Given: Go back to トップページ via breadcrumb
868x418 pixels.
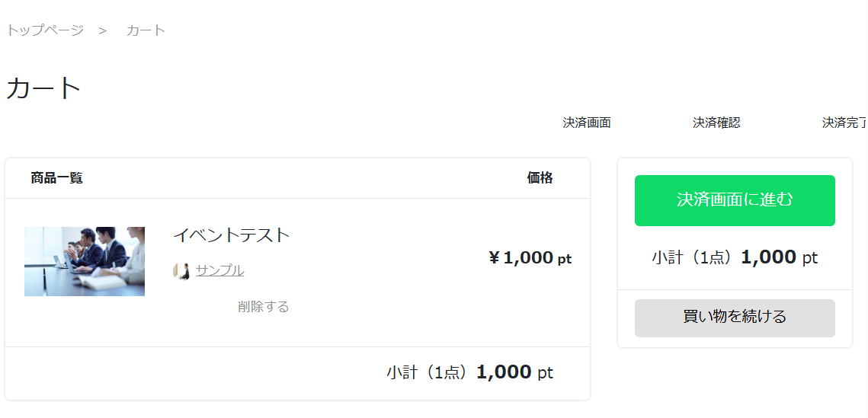Looking at the screenshot, I should pyautogui.click(x=45, y=30).
